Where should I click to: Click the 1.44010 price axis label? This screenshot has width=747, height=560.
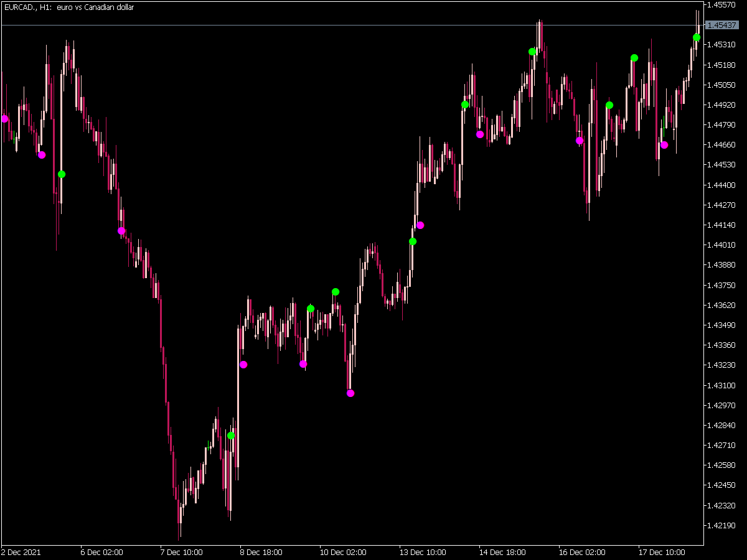point(723,245)
